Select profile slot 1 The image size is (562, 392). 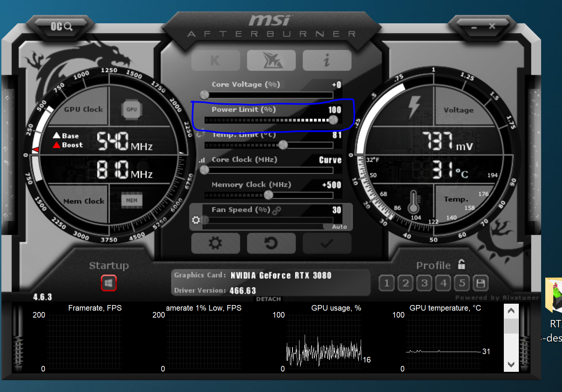pos(387,283)
